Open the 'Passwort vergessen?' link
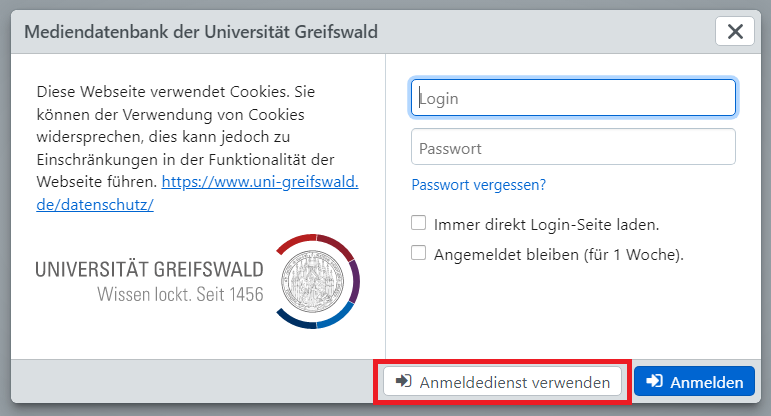The image size is (771, 416). (x=478, y=185)
